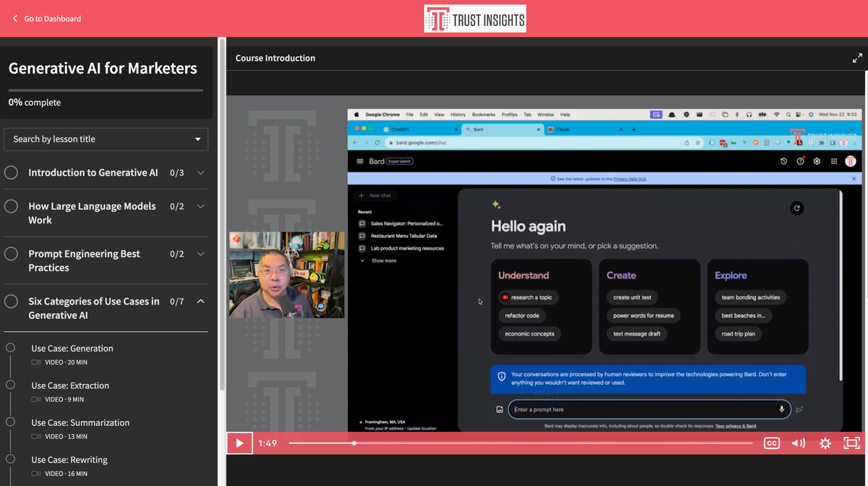Pick the refactor code suggestion
868x486 pixels.
point(522,315)
